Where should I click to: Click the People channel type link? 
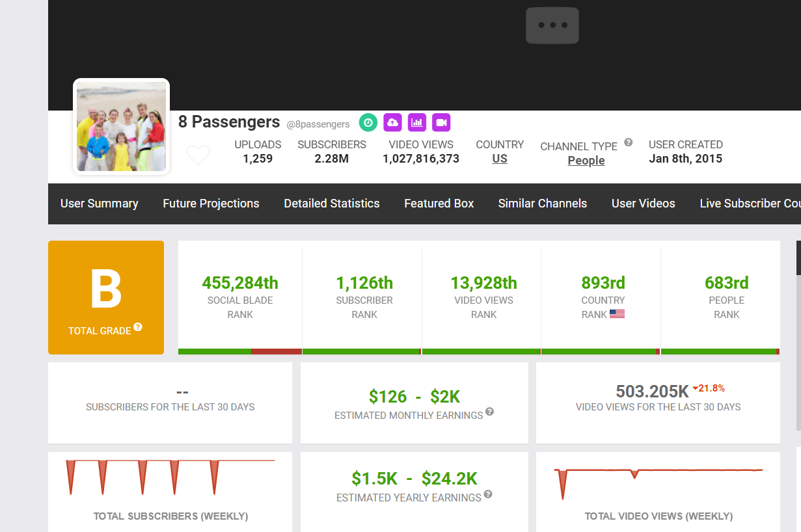(586, 161)
